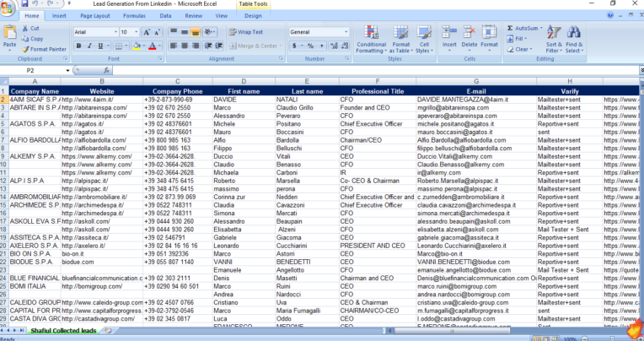Align text left
The image size is (644, 341).
(174, 46)
